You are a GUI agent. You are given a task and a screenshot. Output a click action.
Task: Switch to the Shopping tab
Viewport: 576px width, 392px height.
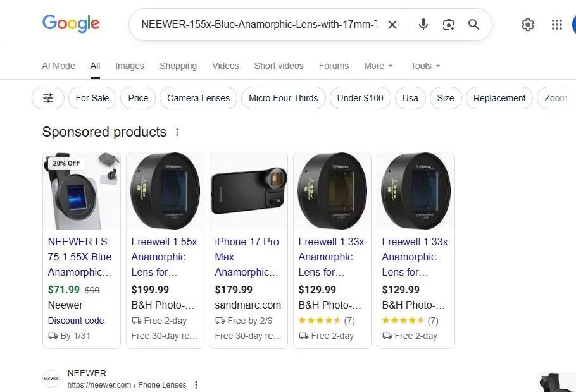178,66
